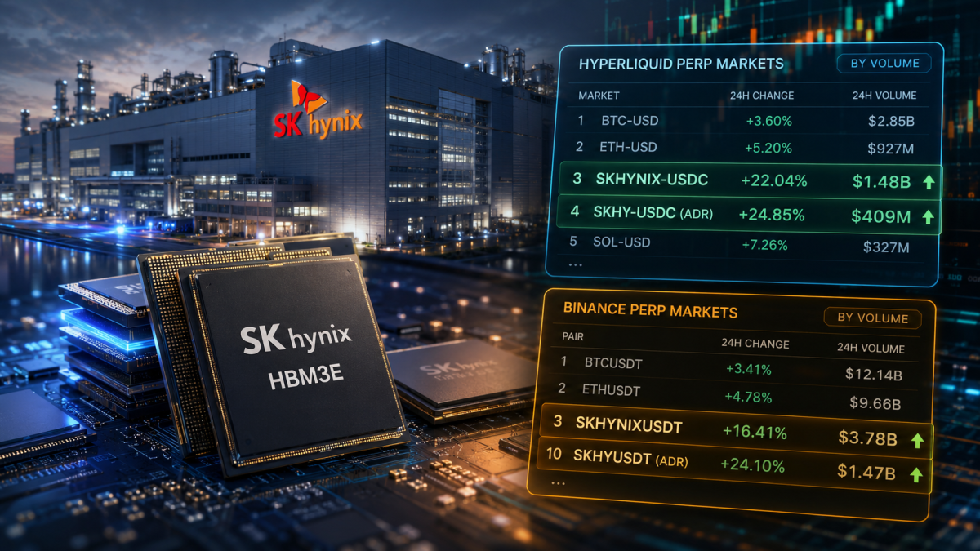This screenshot has width=980, height=551.
Task: Click the $409M volume value
Action: 880,216
